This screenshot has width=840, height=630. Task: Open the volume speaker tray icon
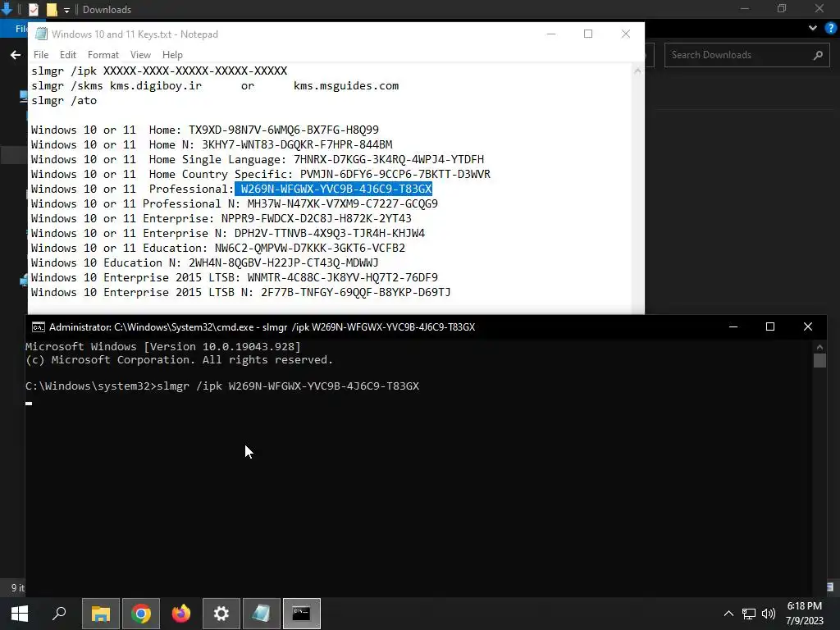768,614
